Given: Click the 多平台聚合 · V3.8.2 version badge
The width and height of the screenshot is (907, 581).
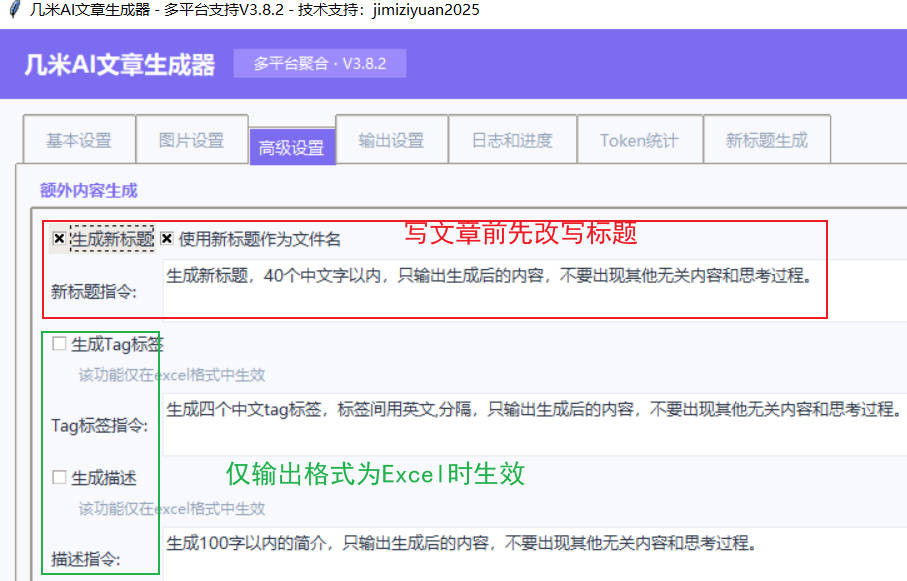Looking at the screenshot, I should click(x=319, y=63).
